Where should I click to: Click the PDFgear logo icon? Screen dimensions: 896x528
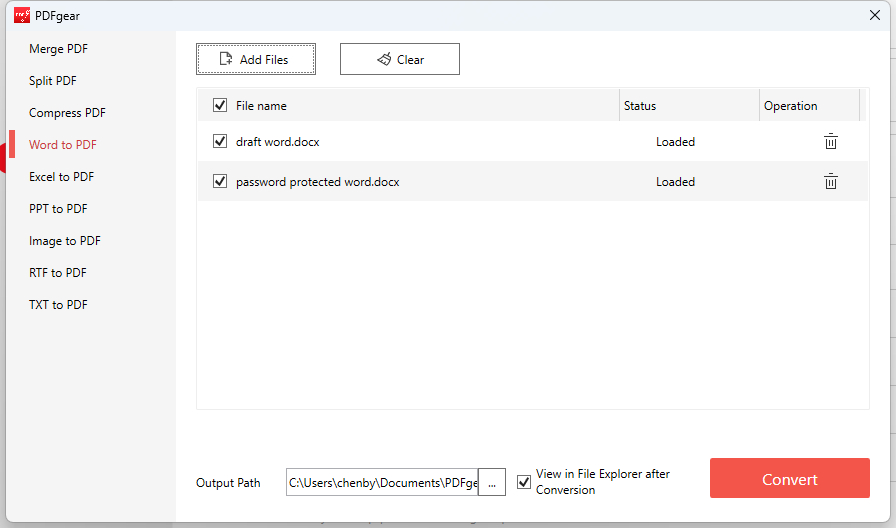pos(22,15)
